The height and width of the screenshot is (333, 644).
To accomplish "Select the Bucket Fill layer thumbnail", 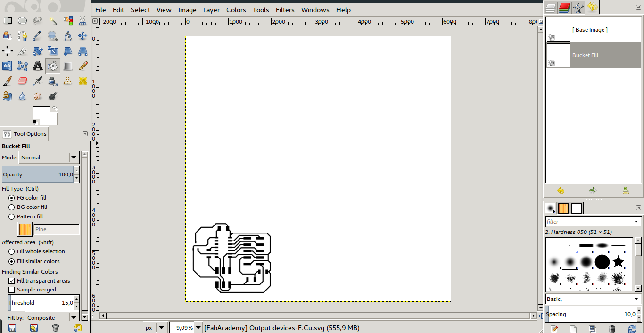I will [558, 55].
